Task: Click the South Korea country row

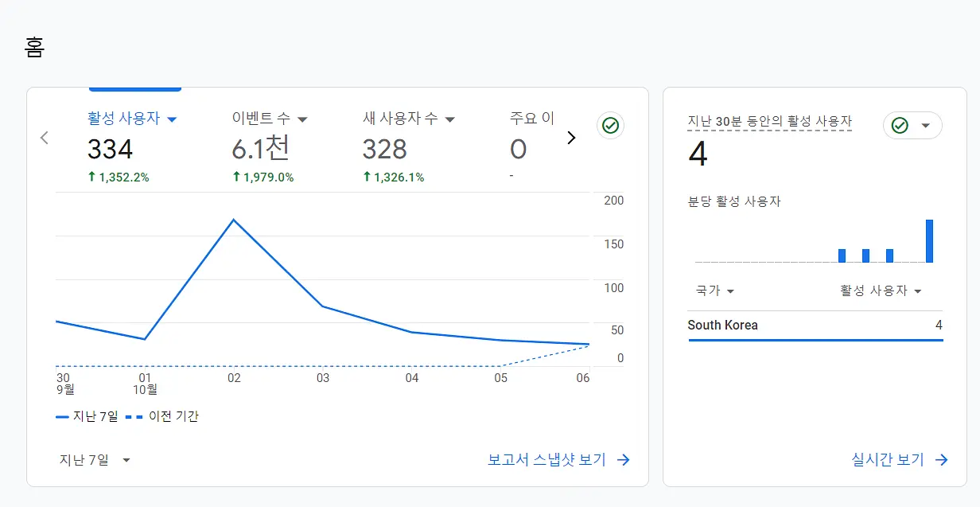Action: tap(815, 326)
